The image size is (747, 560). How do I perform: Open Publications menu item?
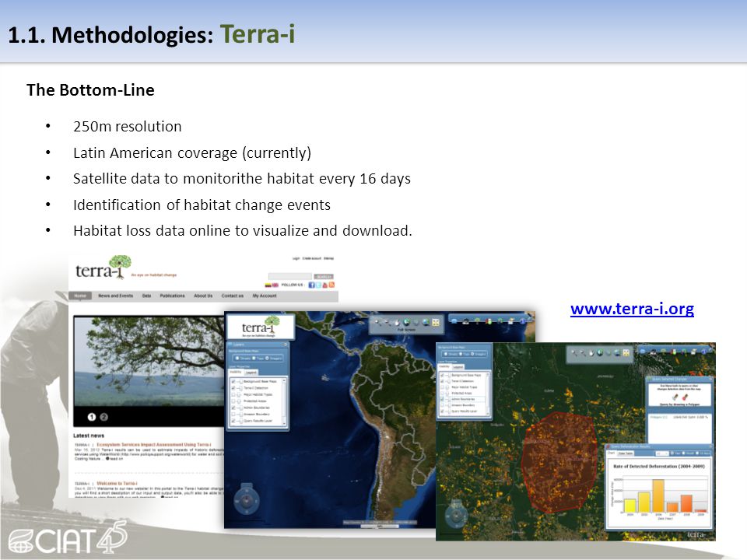click(173, 296)
